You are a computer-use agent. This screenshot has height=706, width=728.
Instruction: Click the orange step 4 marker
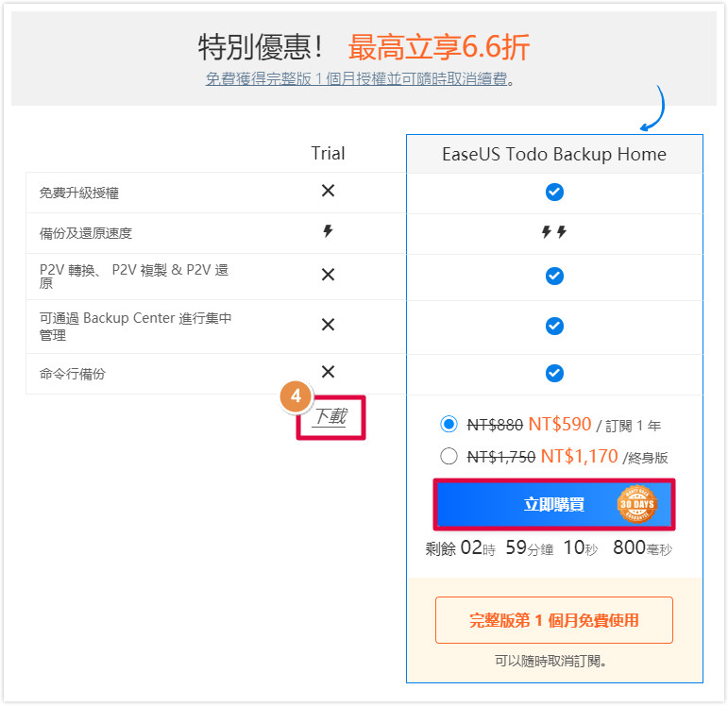pyautogui.click(x=296, y=396)
